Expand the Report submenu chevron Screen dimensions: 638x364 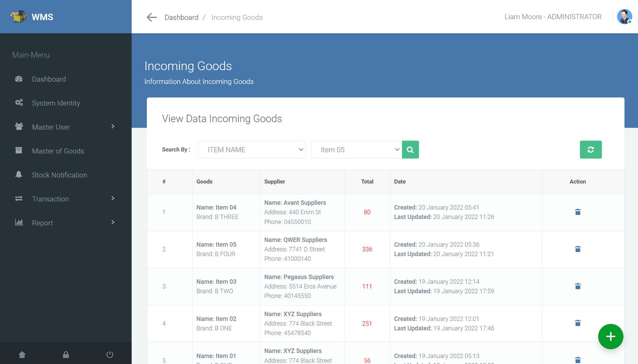point(113,222)
